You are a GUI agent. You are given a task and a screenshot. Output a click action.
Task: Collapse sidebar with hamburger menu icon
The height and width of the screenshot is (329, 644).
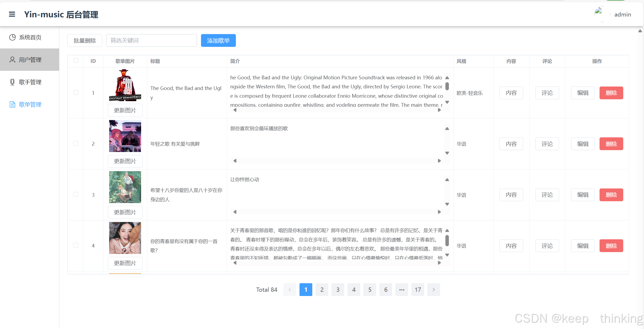(x=12, y=14)
